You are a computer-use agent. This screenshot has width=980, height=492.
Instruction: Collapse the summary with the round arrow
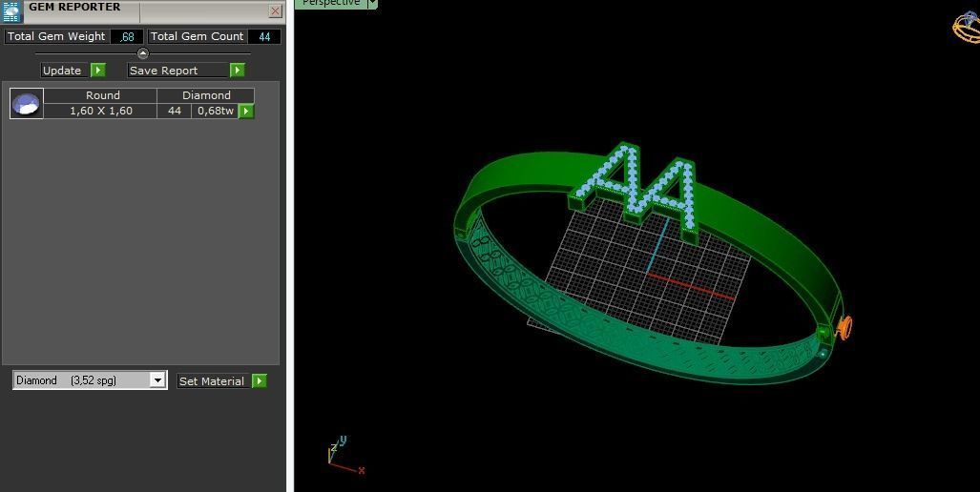pyautogui.click(x=142, y=53)
